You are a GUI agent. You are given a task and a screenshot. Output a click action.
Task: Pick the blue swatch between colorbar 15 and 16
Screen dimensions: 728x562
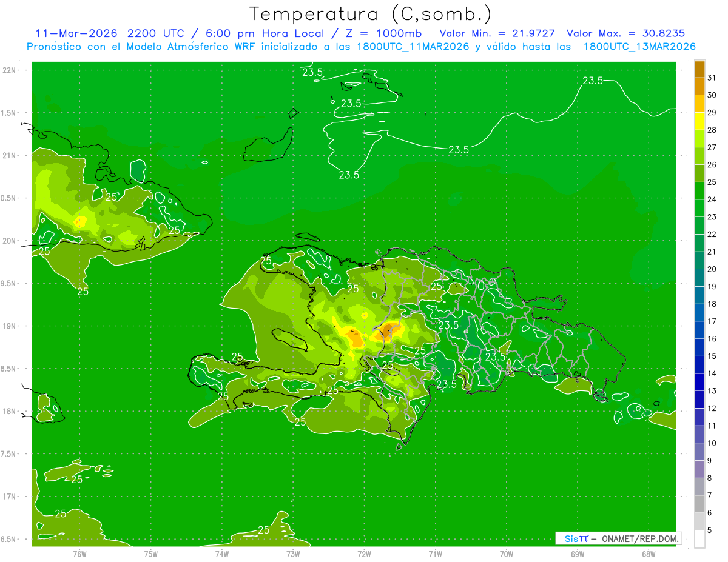point(699,347)
